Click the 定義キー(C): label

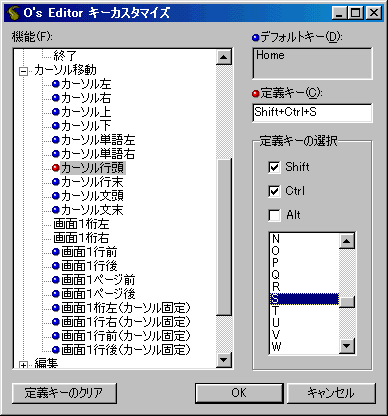(291, 93)
